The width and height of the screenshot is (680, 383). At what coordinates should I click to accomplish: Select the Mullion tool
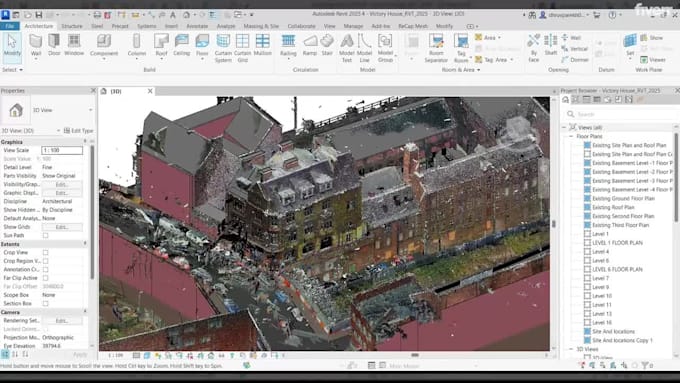pyautogui.click(x=262, y=45)
